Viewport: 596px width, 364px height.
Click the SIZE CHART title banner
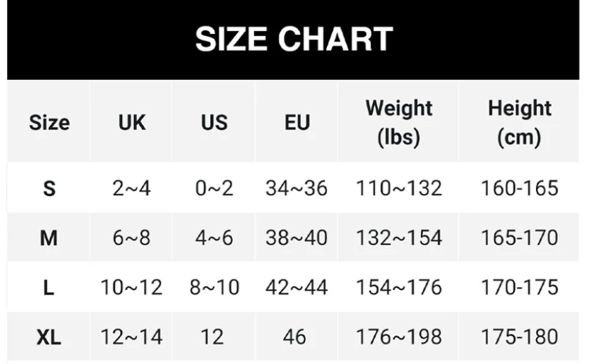click(293, 40)
